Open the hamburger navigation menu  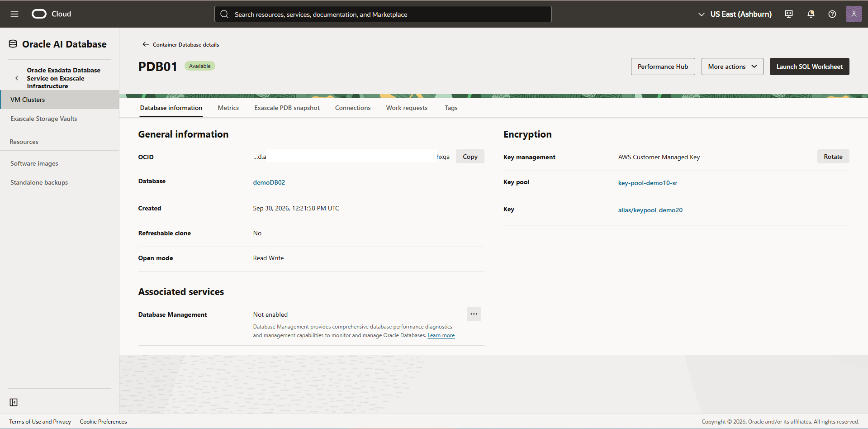coord(14,14)
